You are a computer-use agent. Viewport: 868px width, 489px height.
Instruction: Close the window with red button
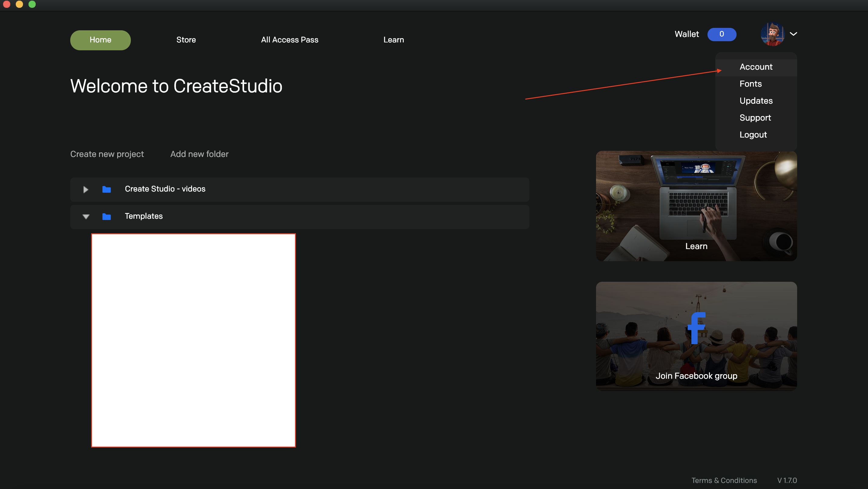(x=7, y=4)
